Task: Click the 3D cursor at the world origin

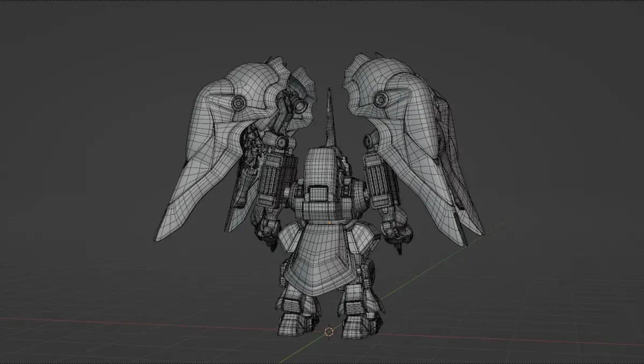Action: (x=329, y=332)
